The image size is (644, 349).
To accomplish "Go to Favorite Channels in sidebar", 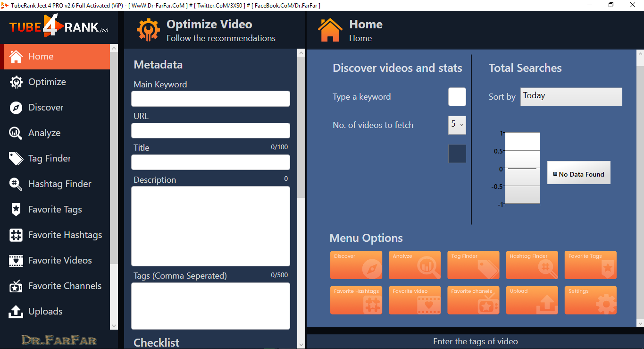I will click(x=55, y=286).
